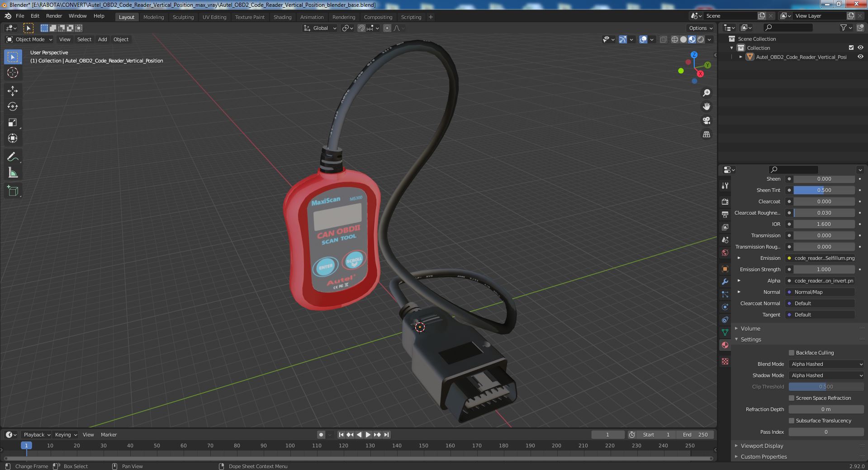Toggle Collection exclude checkbox in outliner
Image resolution: width=868 pixels, height=470 pixels.
pyautogui.click(x=851, y=48)
